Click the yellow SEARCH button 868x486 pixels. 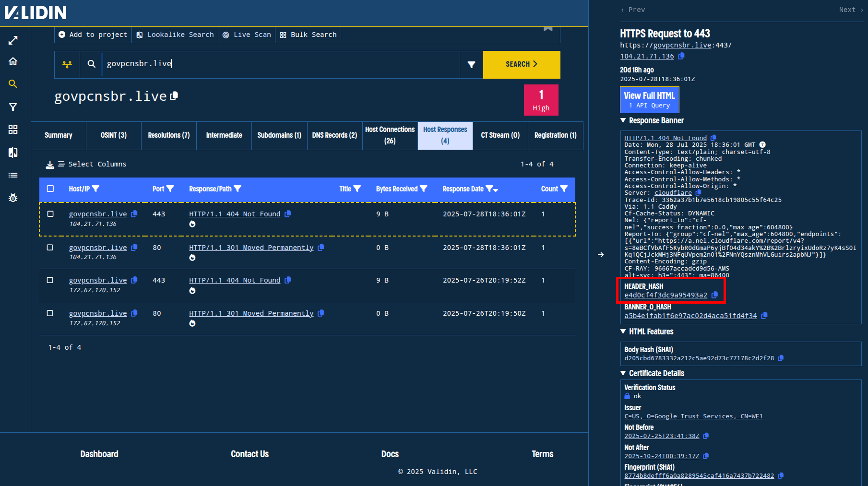[x=522, y=64]
